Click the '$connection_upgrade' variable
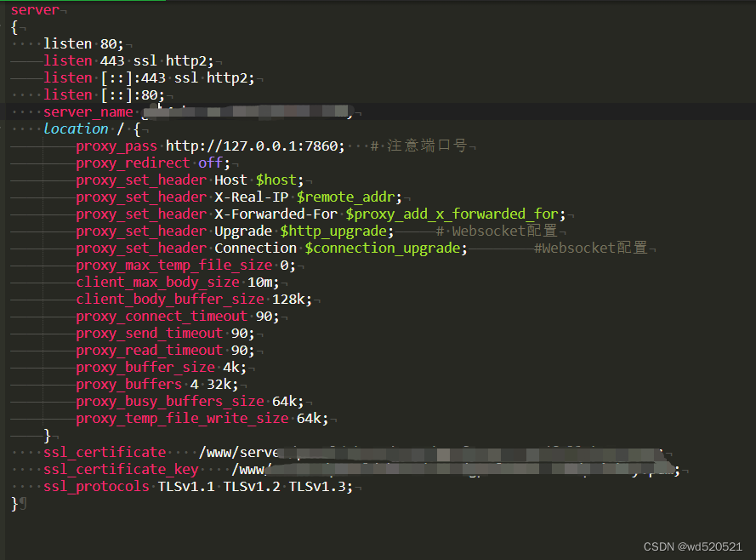 pyautogui.click(x=383, y=249)
